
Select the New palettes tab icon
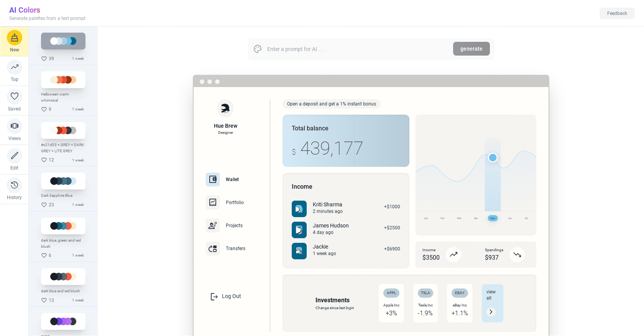pos(14,37)
